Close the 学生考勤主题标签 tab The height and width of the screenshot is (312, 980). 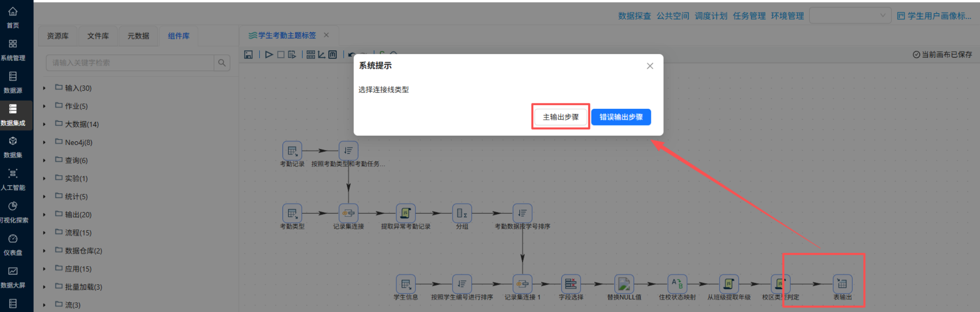tap(326, 35)
